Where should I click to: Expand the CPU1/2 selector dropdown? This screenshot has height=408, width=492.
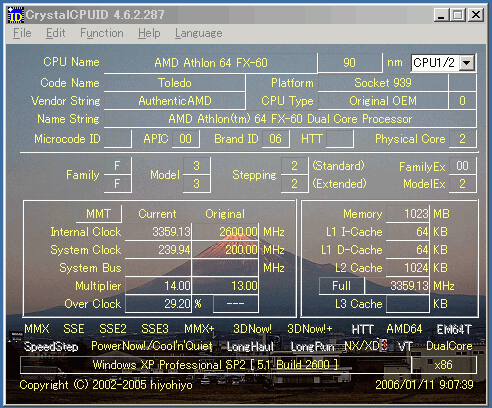click(467, 63)
